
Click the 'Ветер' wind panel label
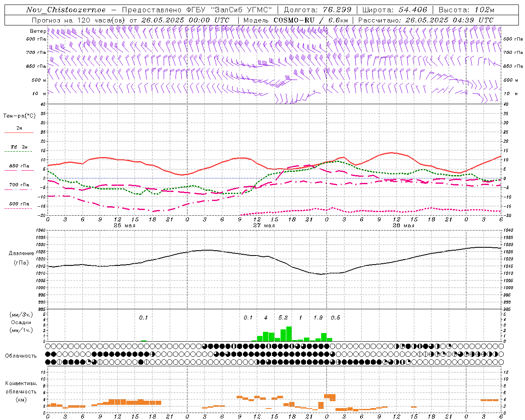(38, 31)
